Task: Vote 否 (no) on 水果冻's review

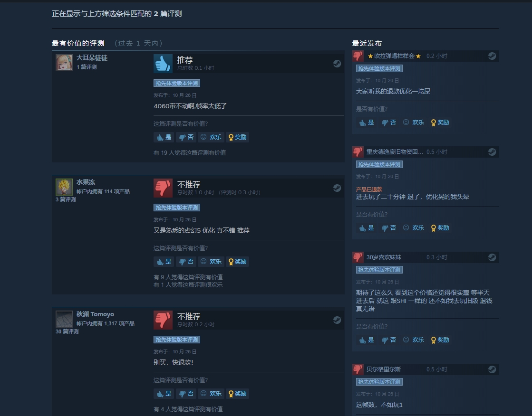Action: pos(186,261)
